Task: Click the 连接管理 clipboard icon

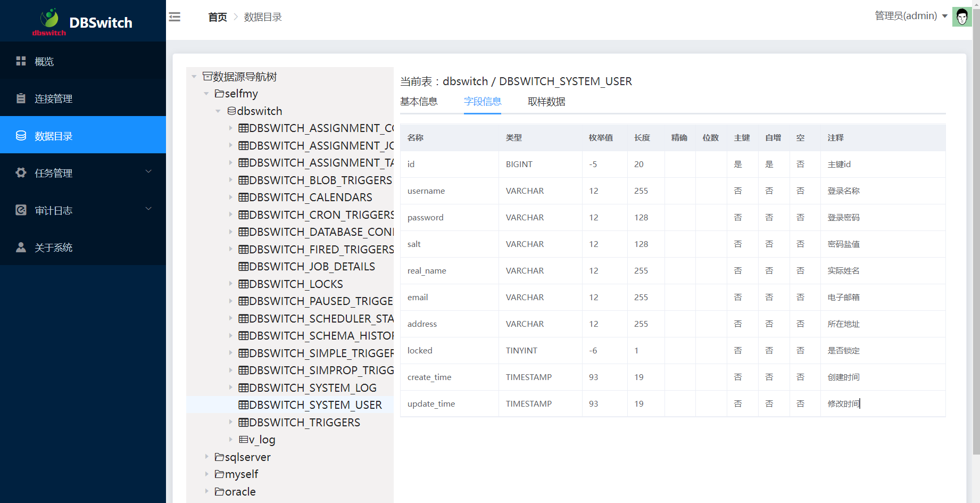Action: click(x=21, y=98)
